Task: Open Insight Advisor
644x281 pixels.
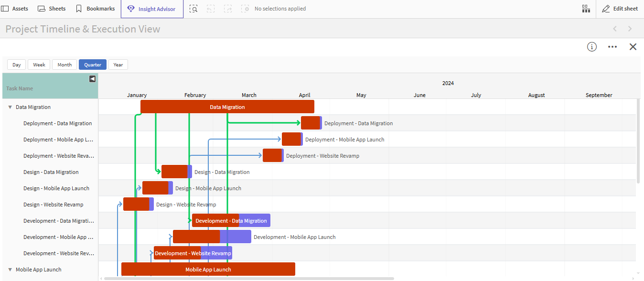Action: click(152, 9)
